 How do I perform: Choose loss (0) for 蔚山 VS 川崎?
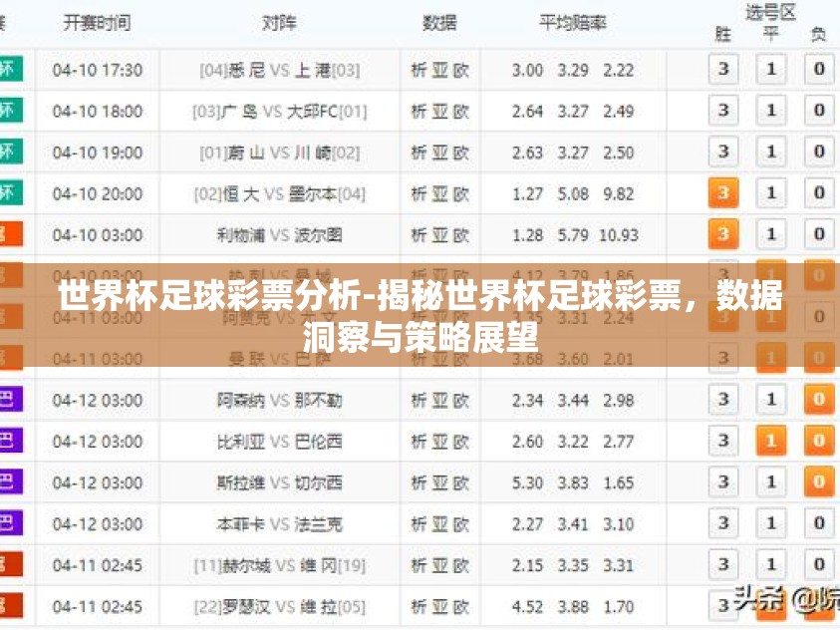coord(818,152)
